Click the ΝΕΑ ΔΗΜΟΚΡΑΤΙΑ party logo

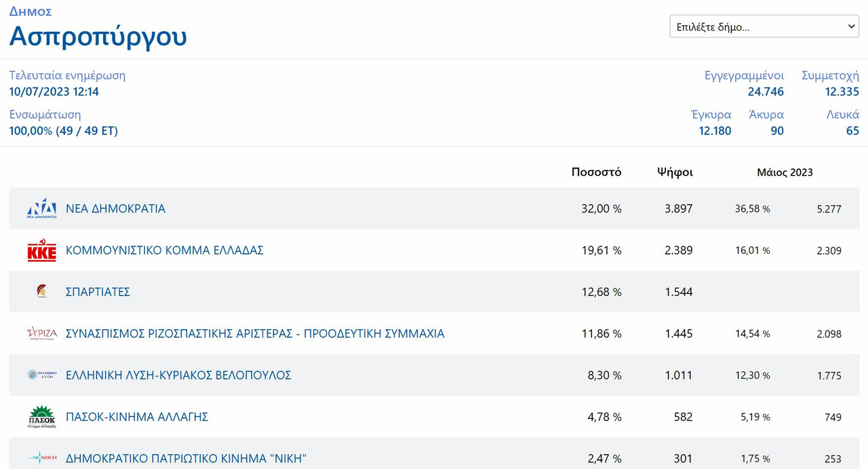point(41,208)
